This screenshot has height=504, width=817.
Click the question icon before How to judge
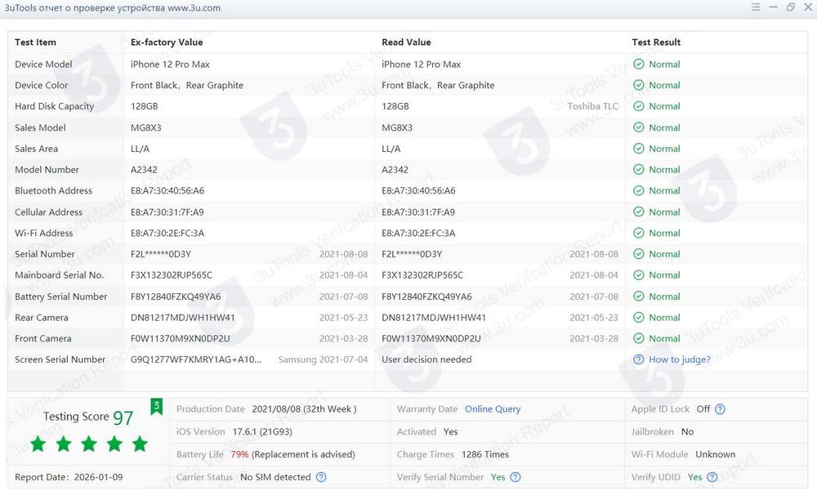point(638,359)
